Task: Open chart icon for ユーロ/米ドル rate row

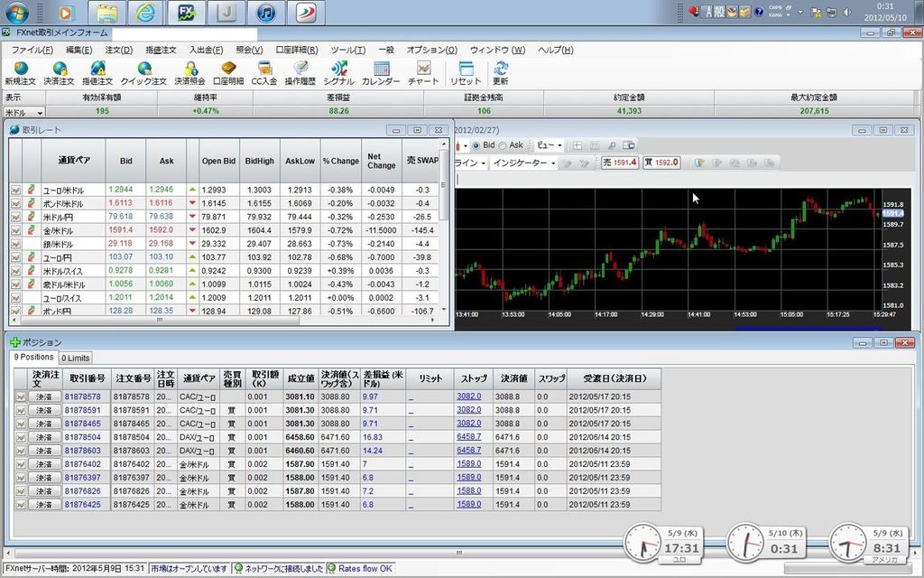Action: pyautogui.click(x=16, y=190)
